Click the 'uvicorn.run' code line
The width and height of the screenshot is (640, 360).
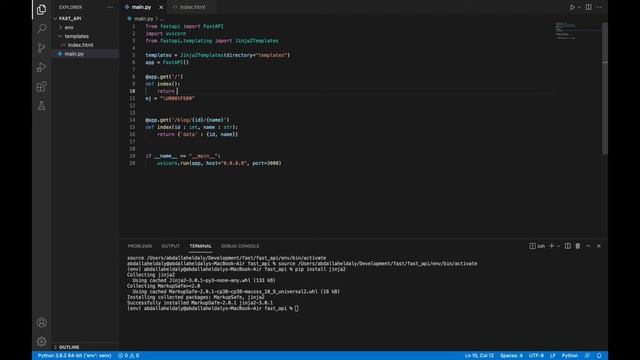219,163
